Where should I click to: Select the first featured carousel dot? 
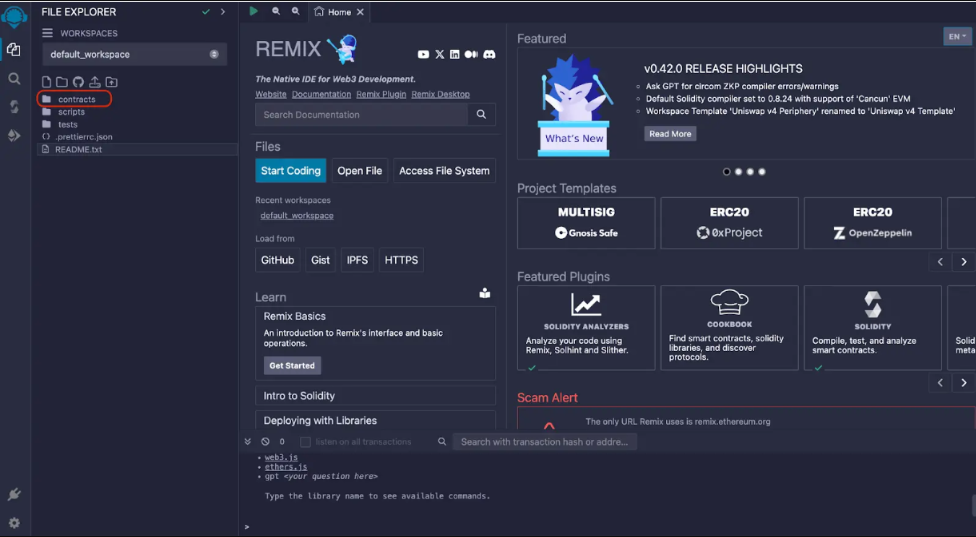click(726, 172)
